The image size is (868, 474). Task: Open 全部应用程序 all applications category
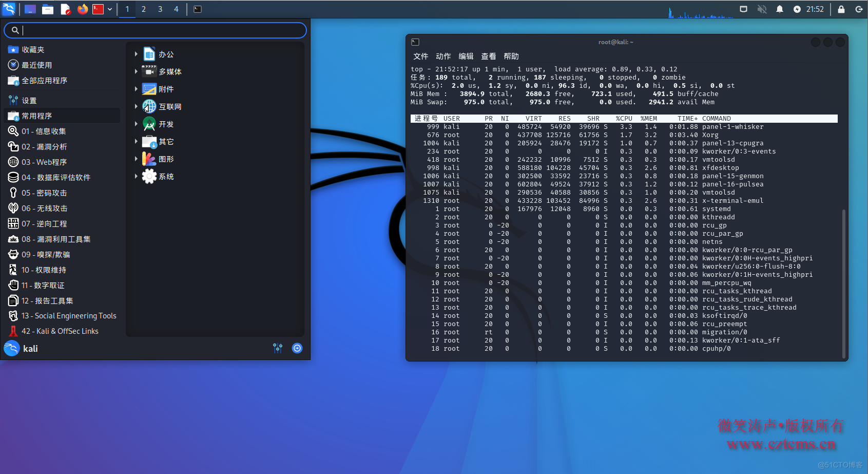(62, 81)
